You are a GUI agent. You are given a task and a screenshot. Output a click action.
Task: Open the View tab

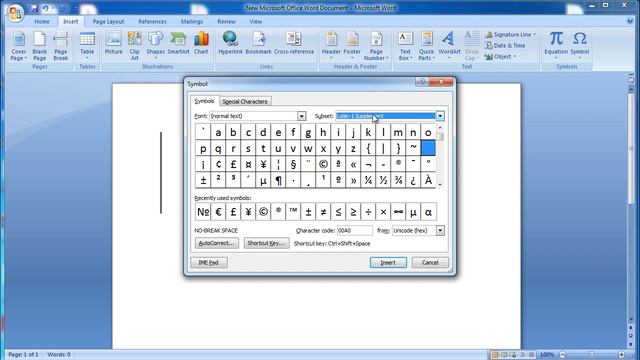click(x=256, y=22)
